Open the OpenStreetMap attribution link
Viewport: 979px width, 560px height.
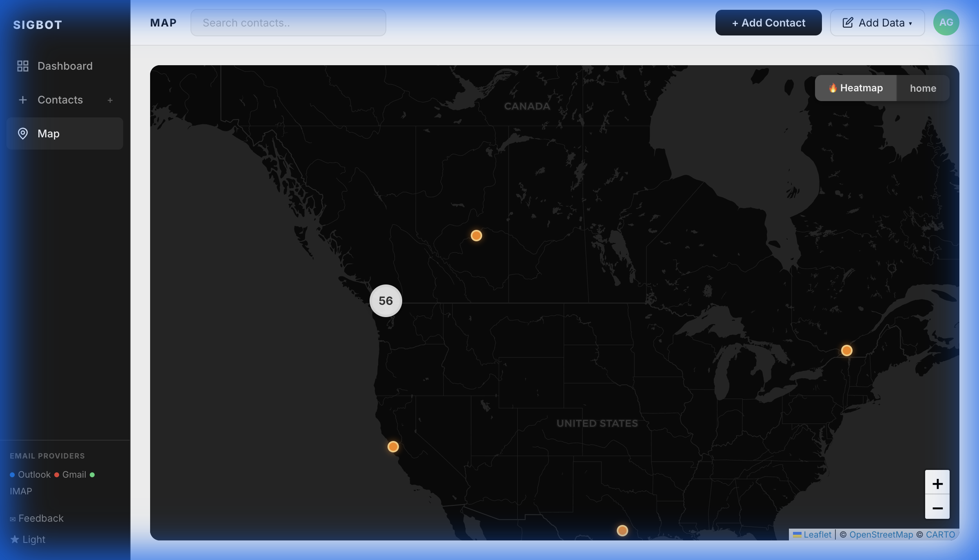coord(882,534)
